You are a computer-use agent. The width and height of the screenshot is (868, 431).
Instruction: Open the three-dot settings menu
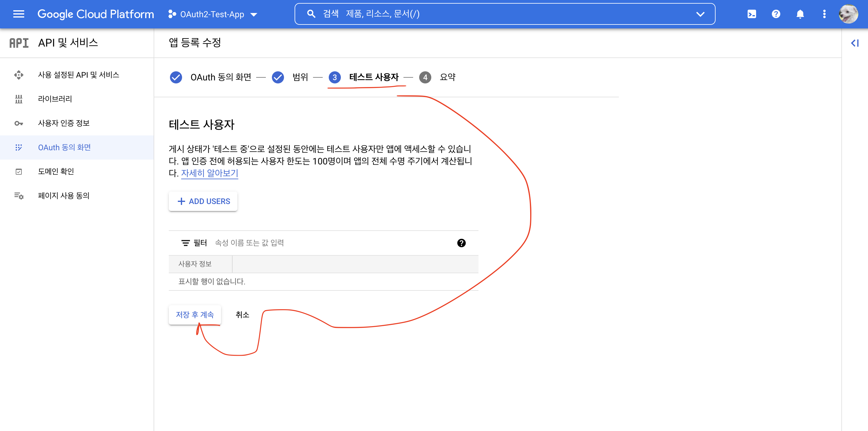pos(824,14)
